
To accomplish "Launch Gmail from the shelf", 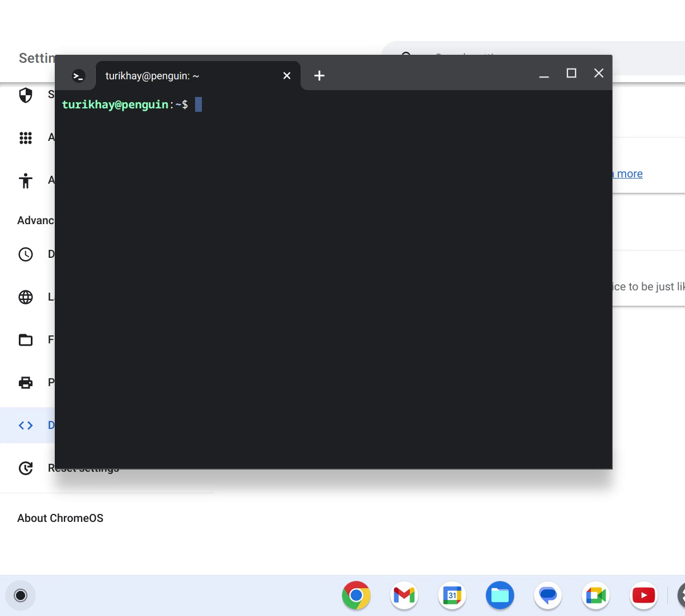I will (x=404, y=595).
